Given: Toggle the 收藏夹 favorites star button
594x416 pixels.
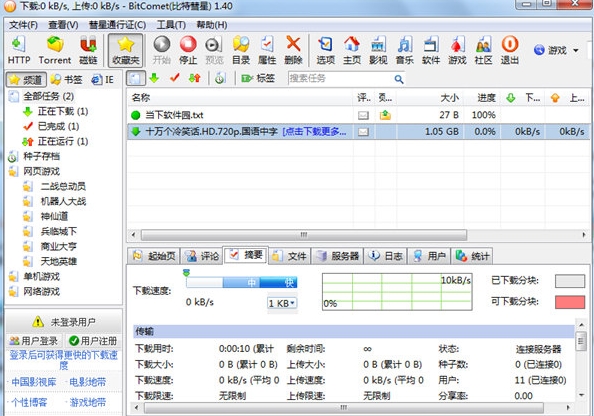Looking at the screenshot, I should (126, 50).
